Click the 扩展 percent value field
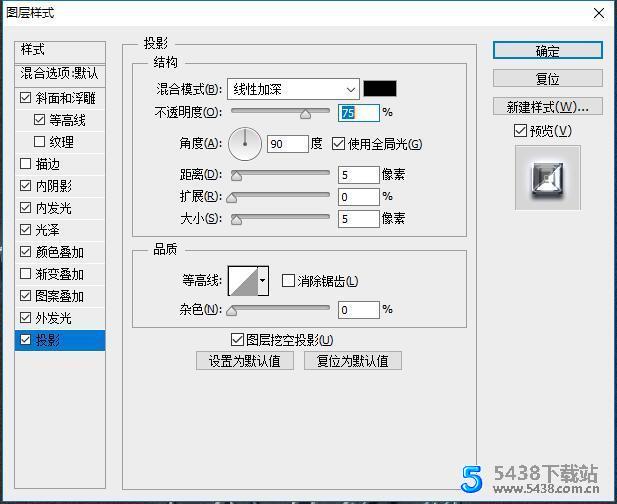 [x=358, y=197]
